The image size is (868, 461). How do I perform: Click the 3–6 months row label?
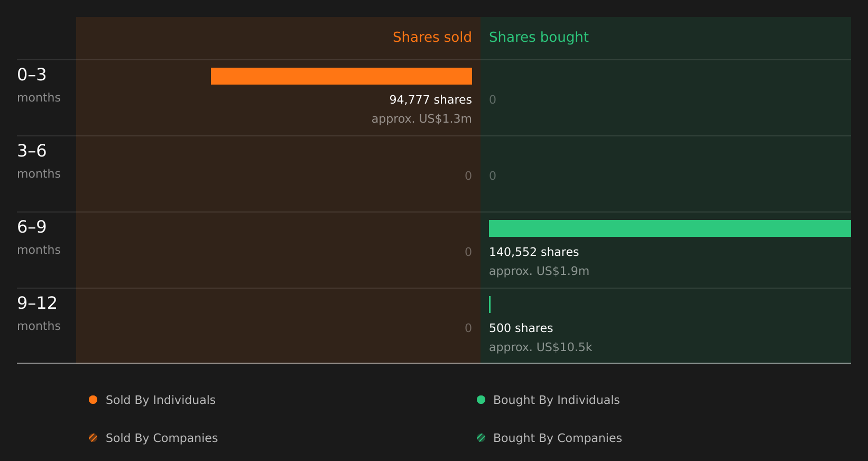pyautogui.click(x=39, y=161)
